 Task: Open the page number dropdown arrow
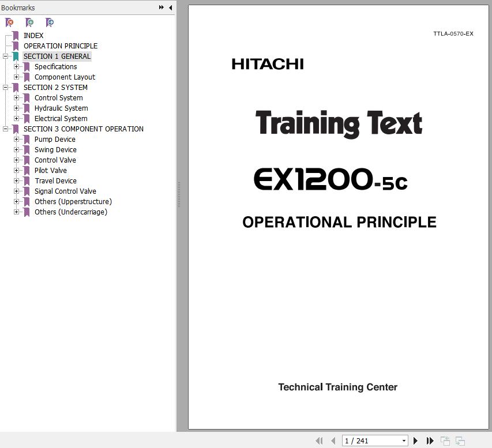(404, 441)
